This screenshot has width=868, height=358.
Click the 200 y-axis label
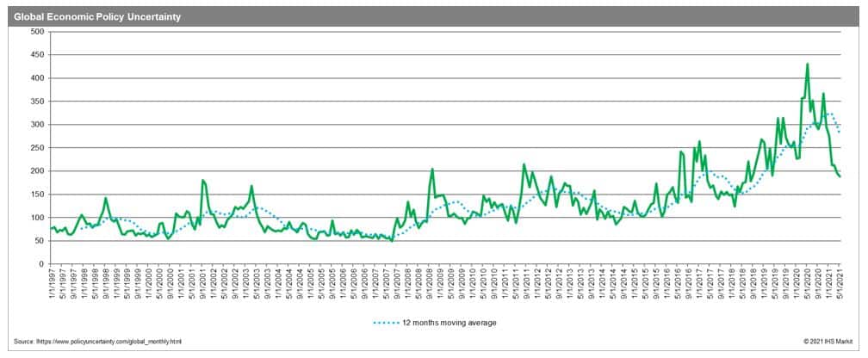click(x=37, y=171)
